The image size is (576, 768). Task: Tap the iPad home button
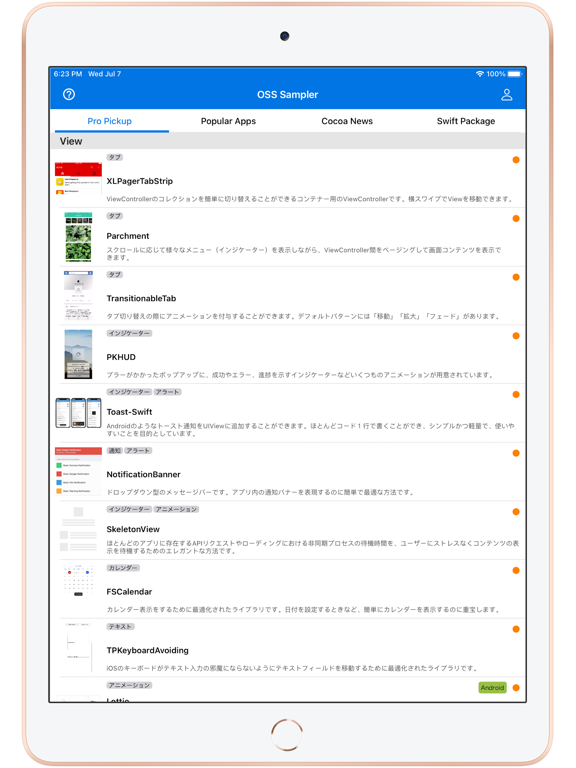tap(287, 734)
